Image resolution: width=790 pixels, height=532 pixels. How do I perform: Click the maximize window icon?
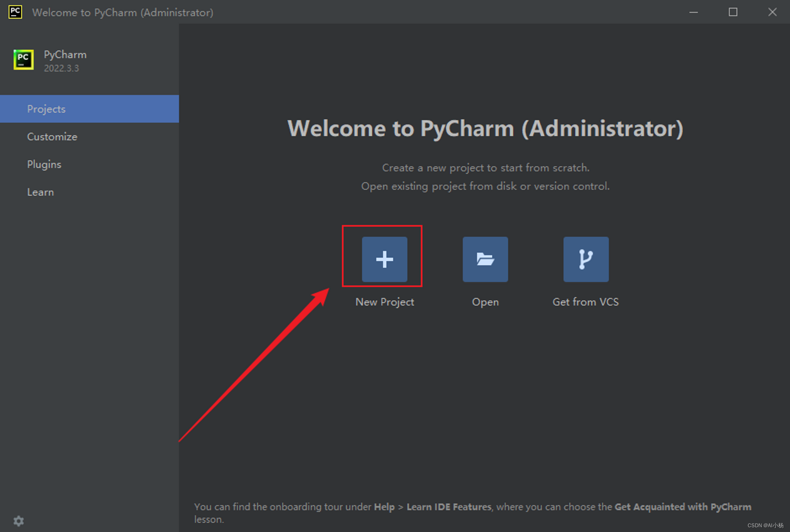733,12
